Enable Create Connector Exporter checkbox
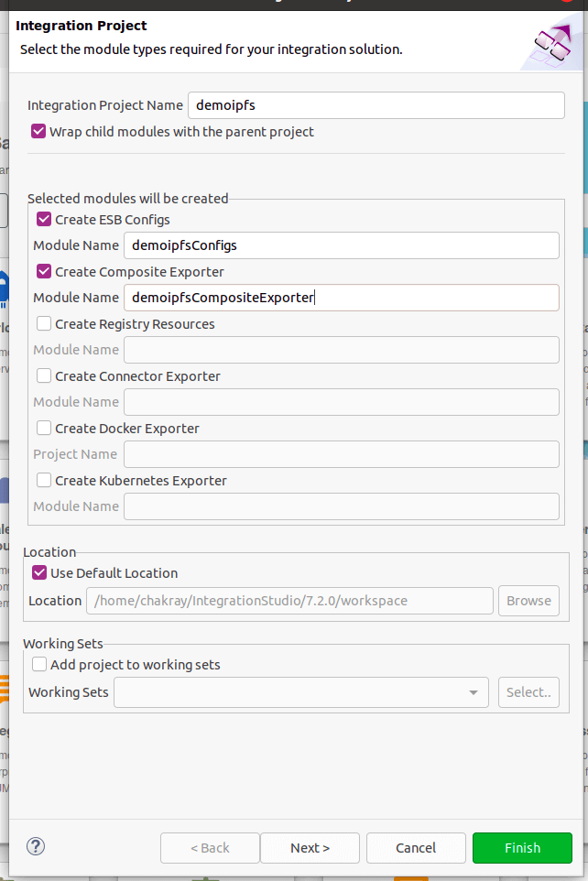Image resolution: width=588 pixels, height=881 pixels. tap(44, 376)
